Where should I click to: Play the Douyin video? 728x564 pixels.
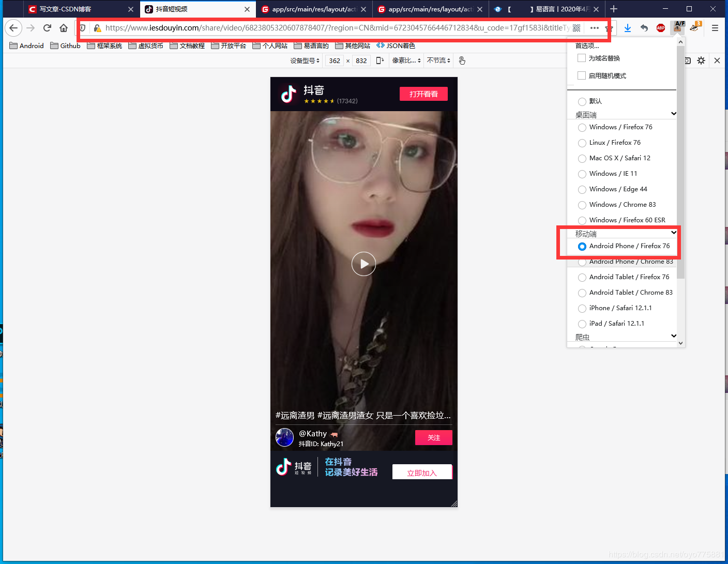[363, 264]
